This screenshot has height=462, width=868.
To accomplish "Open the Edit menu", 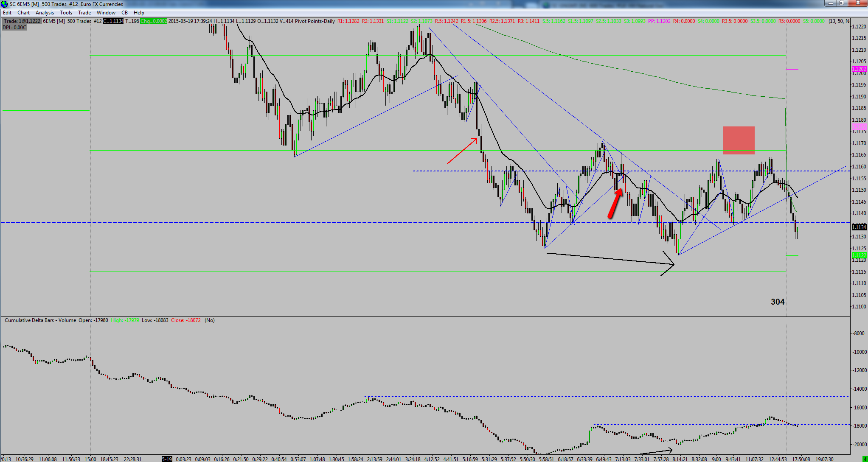I will (7, 13).
